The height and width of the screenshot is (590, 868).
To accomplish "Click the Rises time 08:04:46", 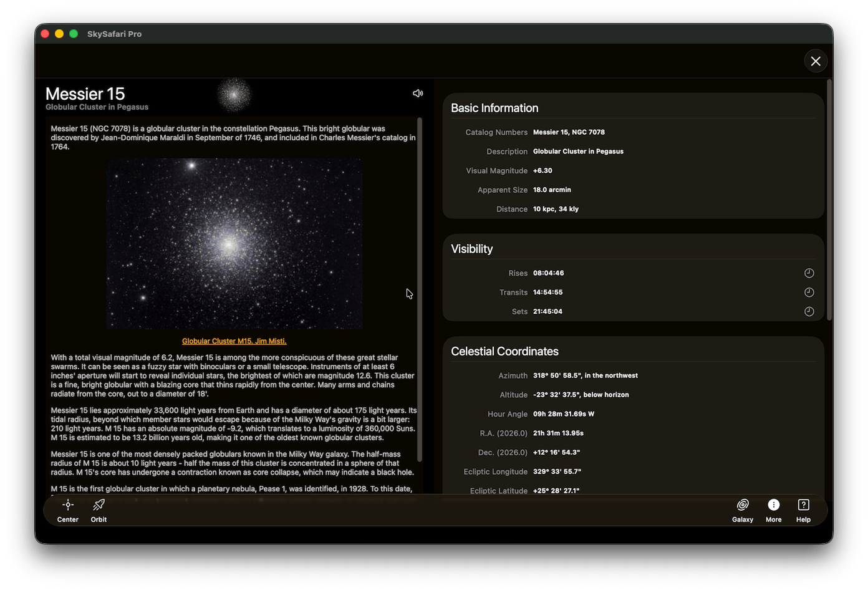I will 548,273.
